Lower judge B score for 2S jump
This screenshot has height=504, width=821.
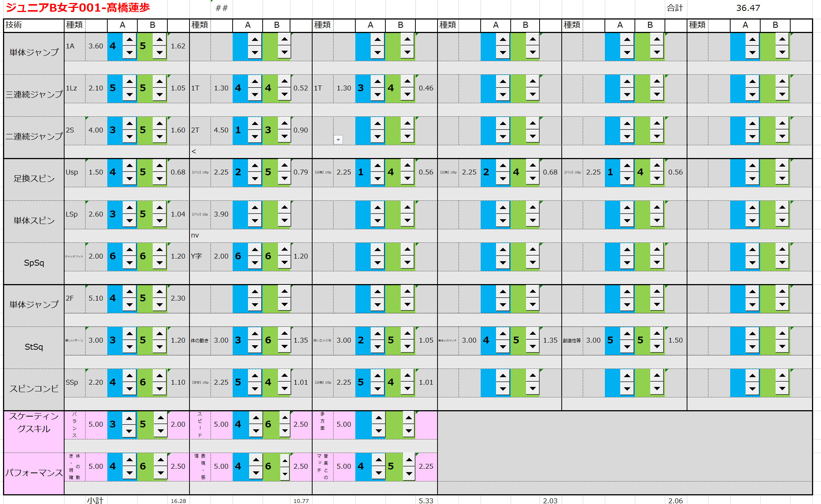159,137
